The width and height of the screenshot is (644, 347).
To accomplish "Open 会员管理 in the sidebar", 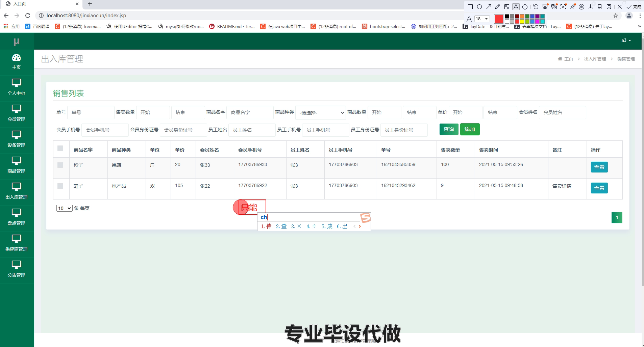I will [16, 114].
